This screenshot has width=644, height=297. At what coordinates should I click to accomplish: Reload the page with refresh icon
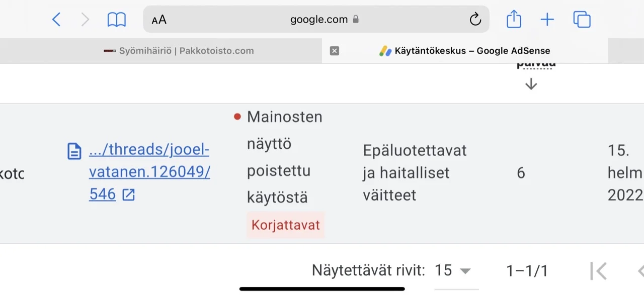tap(475, 20)
